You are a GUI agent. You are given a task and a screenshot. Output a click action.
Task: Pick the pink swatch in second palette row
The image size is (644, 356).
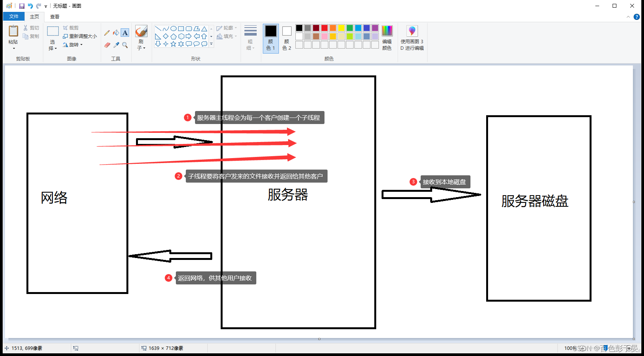click(x=324, y=36)
